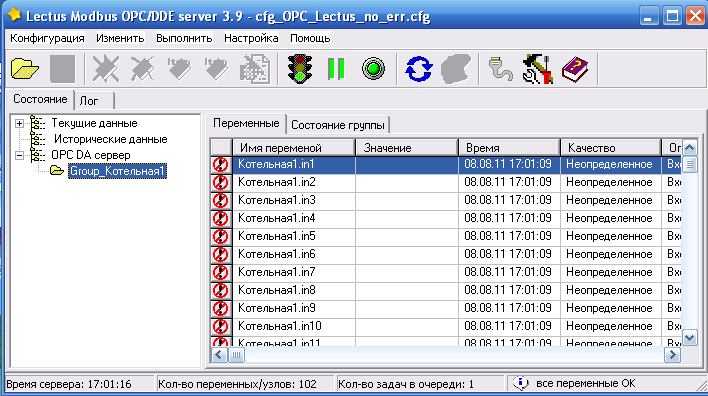Click the error icon beside Котельная1.in7
This screenshot has width=708, height=396.
220,272
